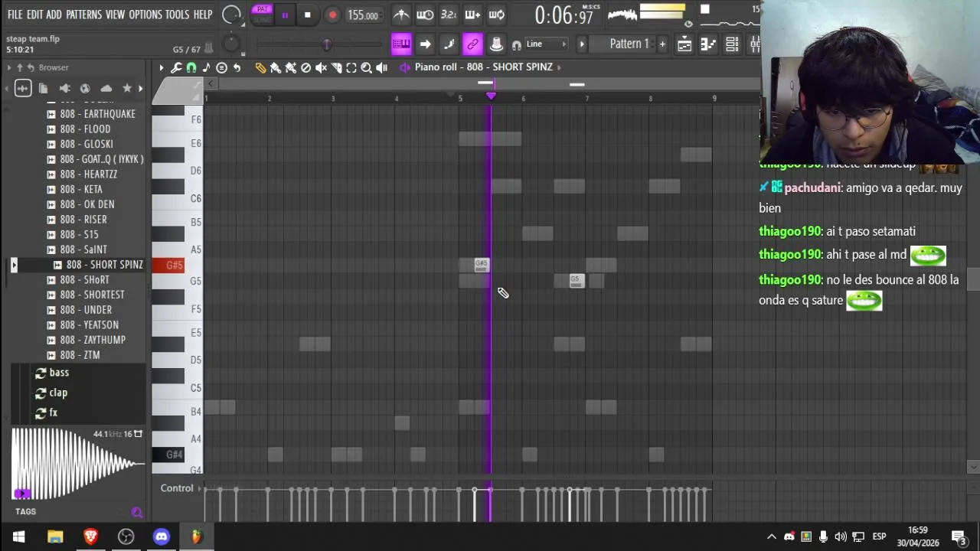This screenshot has height=551, width=980.
Task: Click the metronome icon in top toolbar
Action: click(x=401, y=15)
